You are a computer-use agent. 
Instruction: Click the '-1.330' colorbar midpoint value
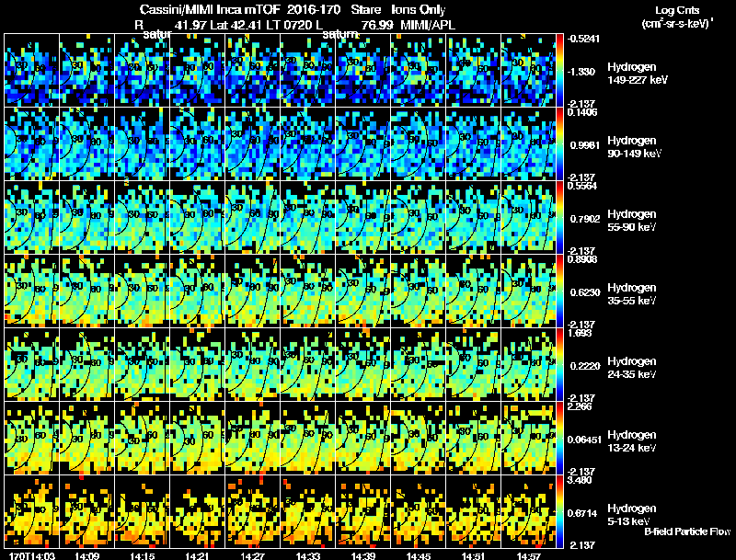(x=581, y=72)
